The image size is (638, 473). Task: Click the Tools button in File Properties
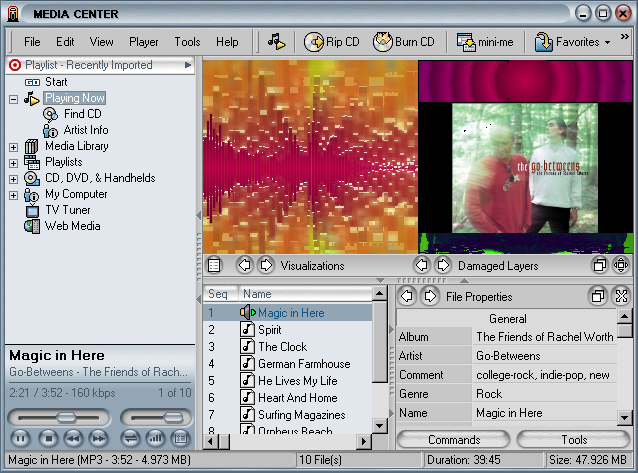click(574, 440)
